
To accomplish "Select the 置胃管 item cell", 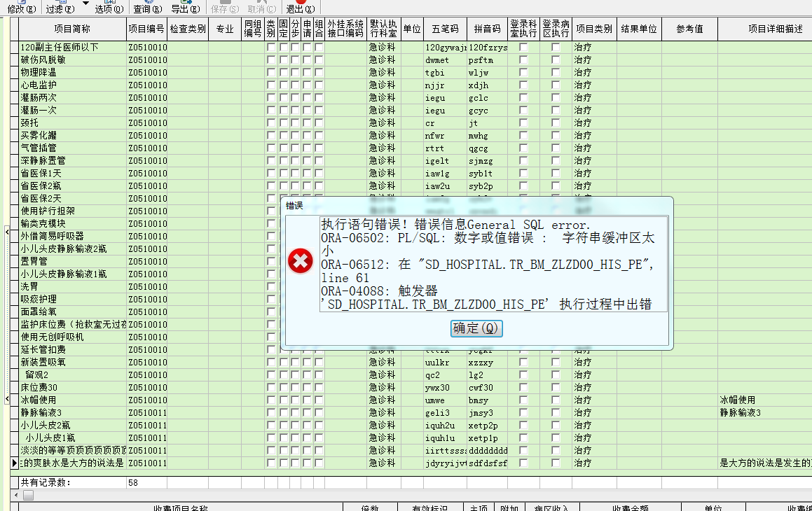I will (x=72, y=261).
